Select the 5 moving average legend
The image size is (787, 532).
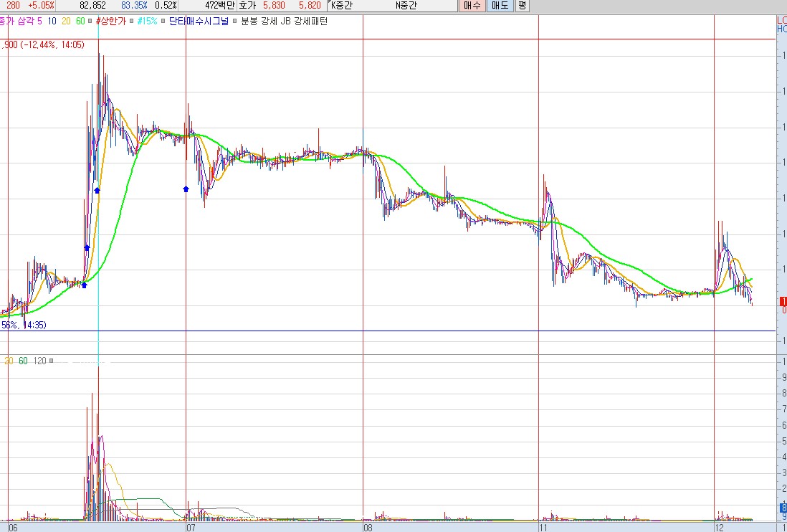coord(39,21)
